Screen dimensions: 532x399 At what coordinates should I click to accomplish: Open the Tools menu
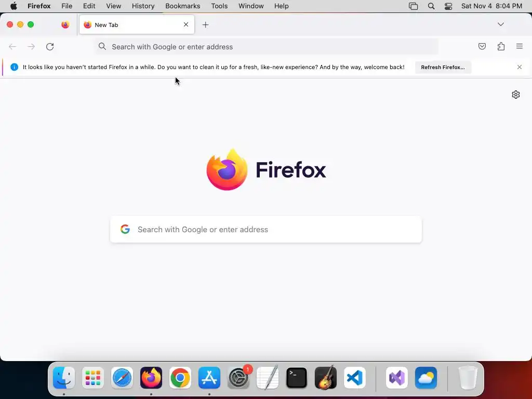point(220,6)
